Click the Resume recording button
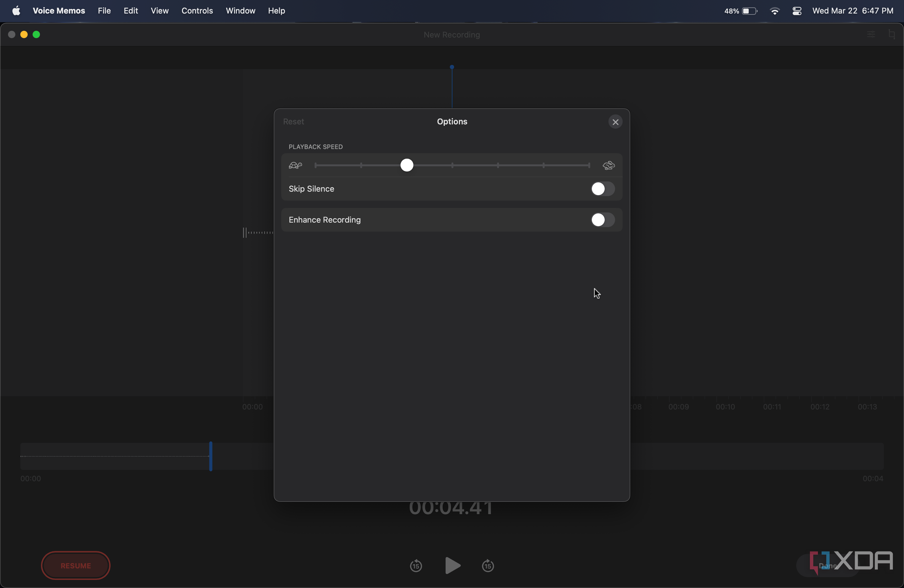 point(75,566)
